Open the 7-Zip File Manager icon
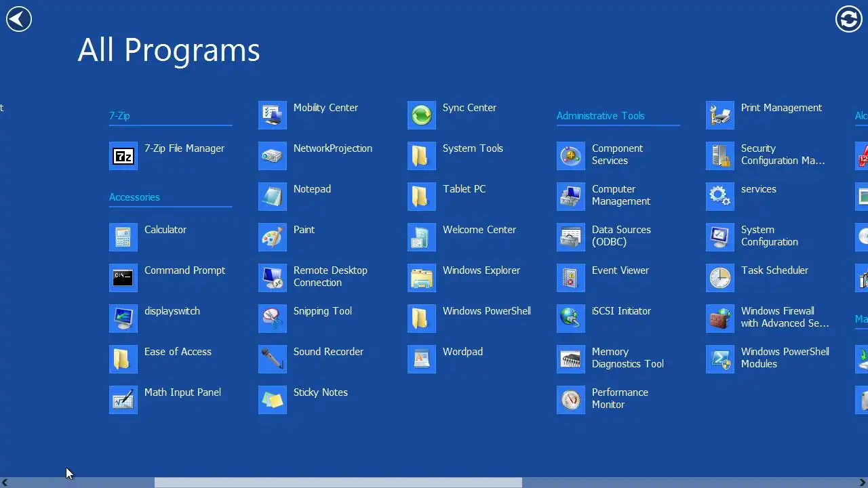This screenshot has height=488, width=868. click(123, 156)
